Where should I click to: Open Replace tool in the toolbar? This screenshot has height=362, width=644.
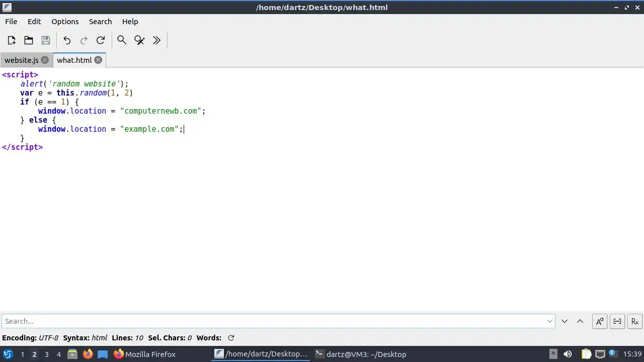(x=139, y=40)
